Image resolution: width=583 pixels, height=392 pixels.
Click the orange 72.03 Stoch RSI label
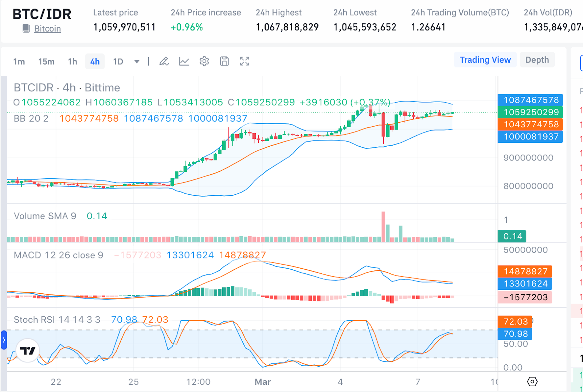point(515,321)
